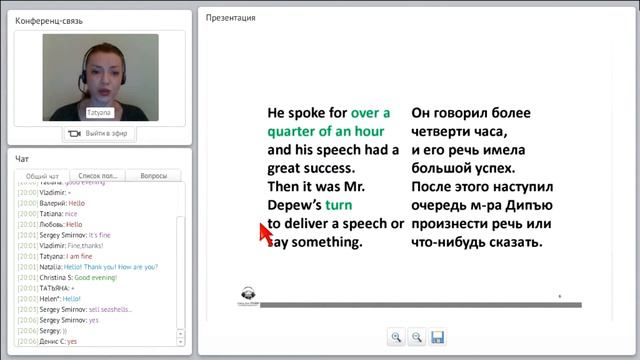The width and height of the screenshot is (640, 360).
Task: Click Russian text "что-нибудь сказать."
Action: coord(477,242)
